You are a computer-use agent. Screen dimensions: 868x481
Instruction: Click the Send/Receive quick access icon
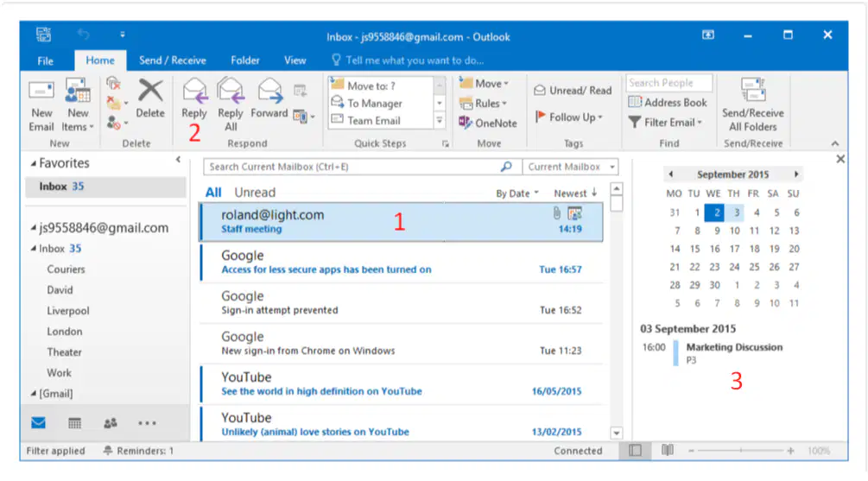44,35
